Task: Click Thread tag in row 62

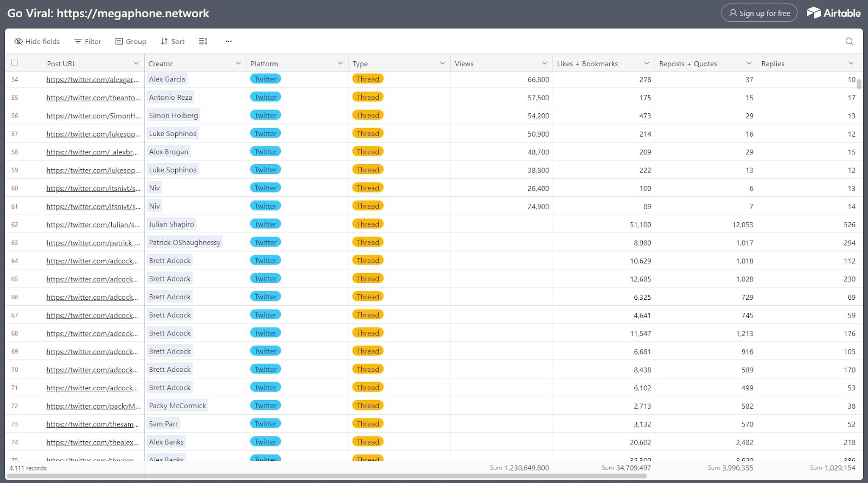Action: 368,224
